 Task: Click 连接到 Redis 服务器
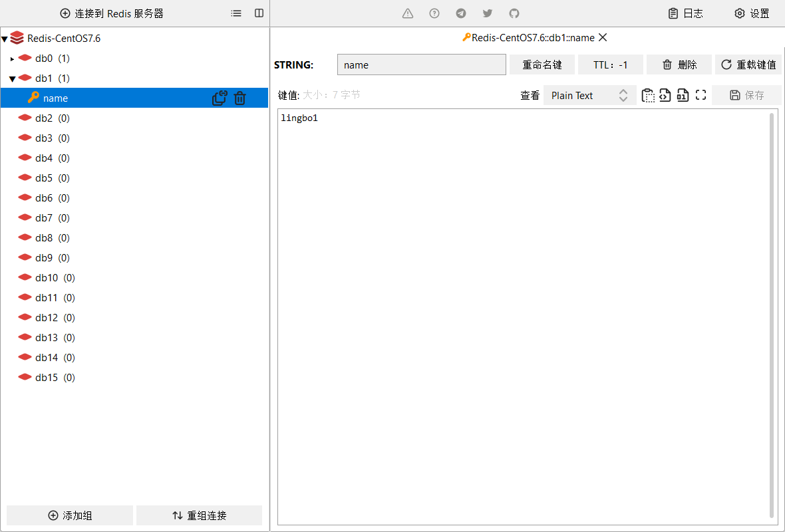(x=112, y=13)
